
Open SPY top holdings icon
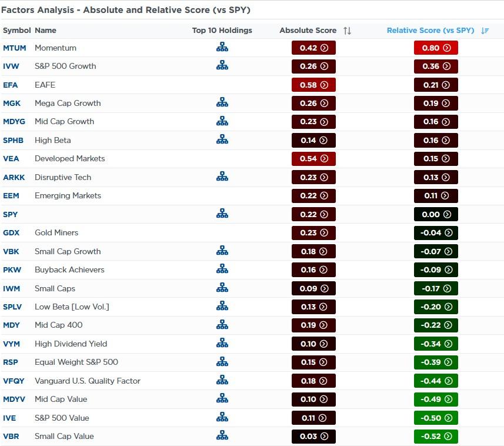(222, 214)
